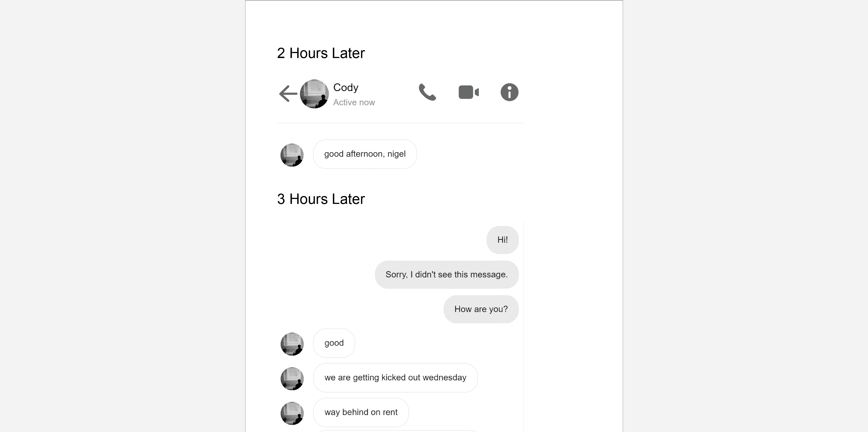Click avatar beside the 'good' message
Screen dimensions: 868x432
(x=292, y=344)
